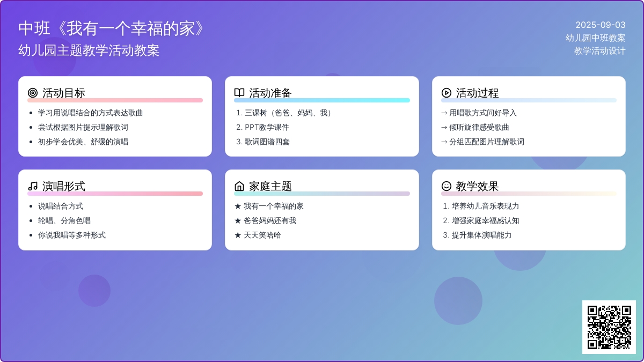644x362 pixels.
Task: Click the bullet 学习用说唱结合的方式表达歌曲
Action: point(91,113)
